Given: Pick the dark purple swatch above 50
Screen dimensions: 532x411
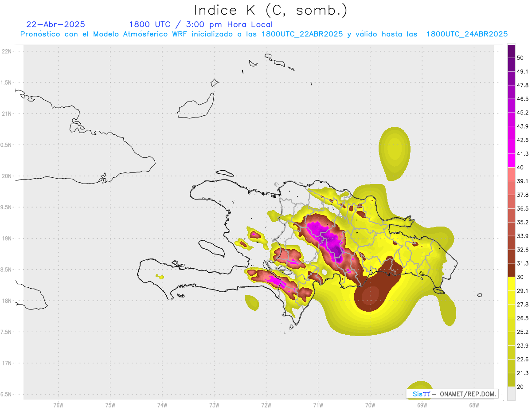Looking at the screenshot, I should click(512, 51).
